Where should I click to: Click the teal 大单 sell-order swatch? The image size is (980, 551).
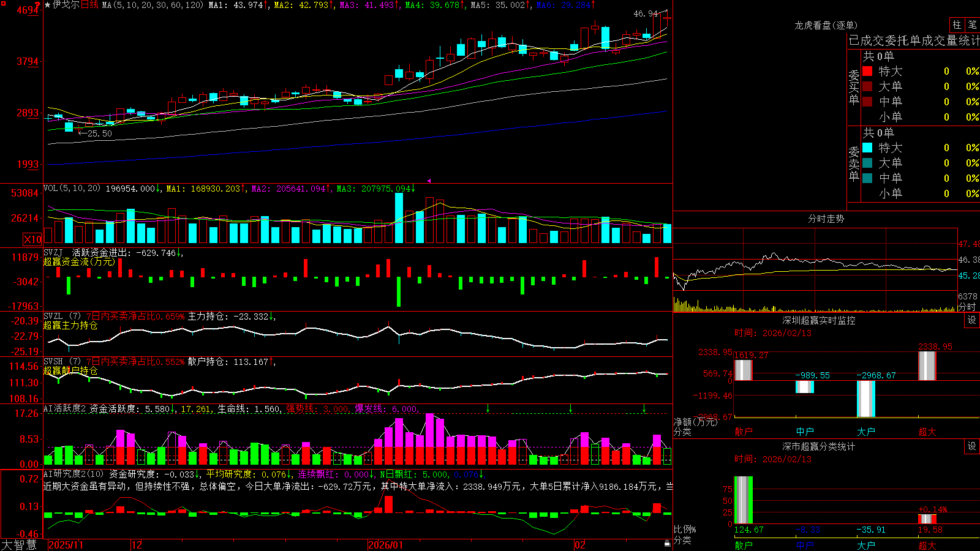[867, 163]
